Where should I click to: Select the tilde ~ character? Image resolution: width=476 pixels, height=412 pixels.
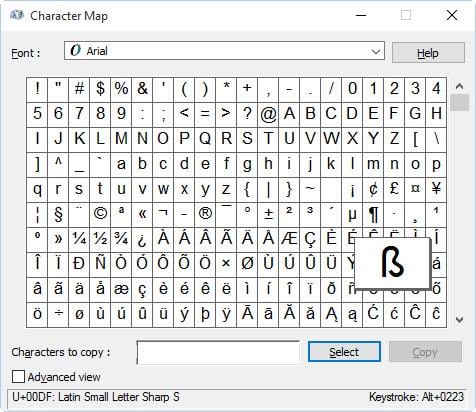click(310, 189)
